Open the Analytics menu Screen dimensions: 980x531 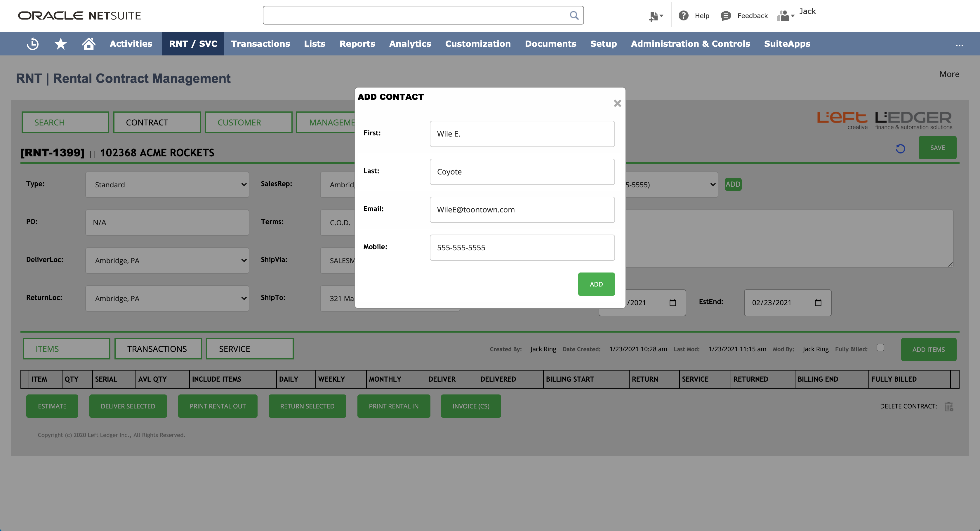[x=410, y=44]
